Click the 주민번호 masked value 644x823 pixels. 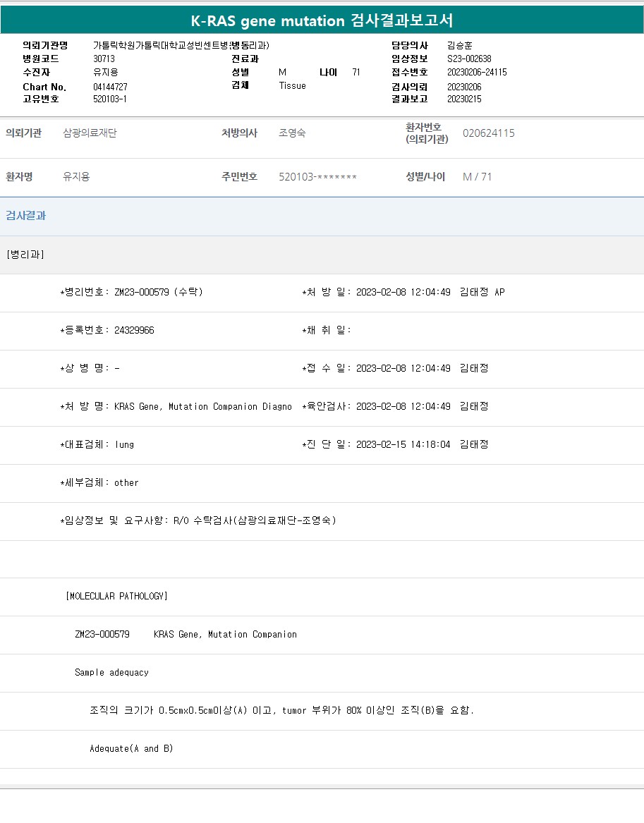317,177
